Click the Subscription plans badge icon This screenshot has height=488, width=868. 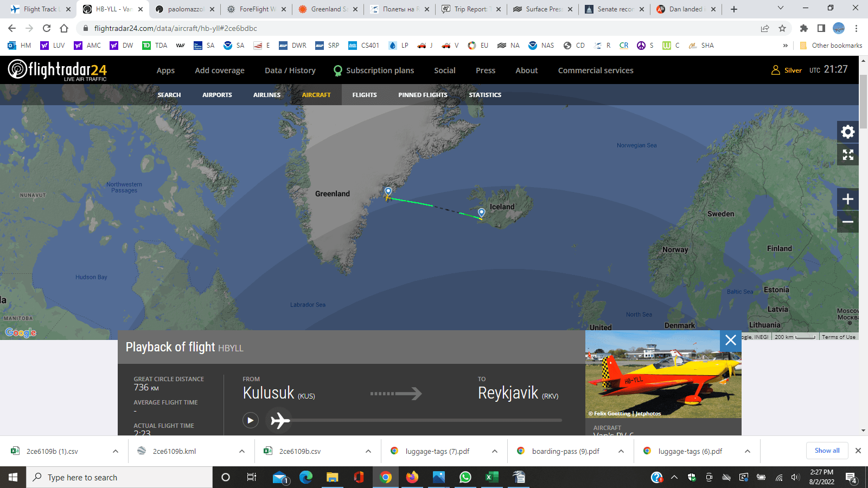(x=337, y=70)
